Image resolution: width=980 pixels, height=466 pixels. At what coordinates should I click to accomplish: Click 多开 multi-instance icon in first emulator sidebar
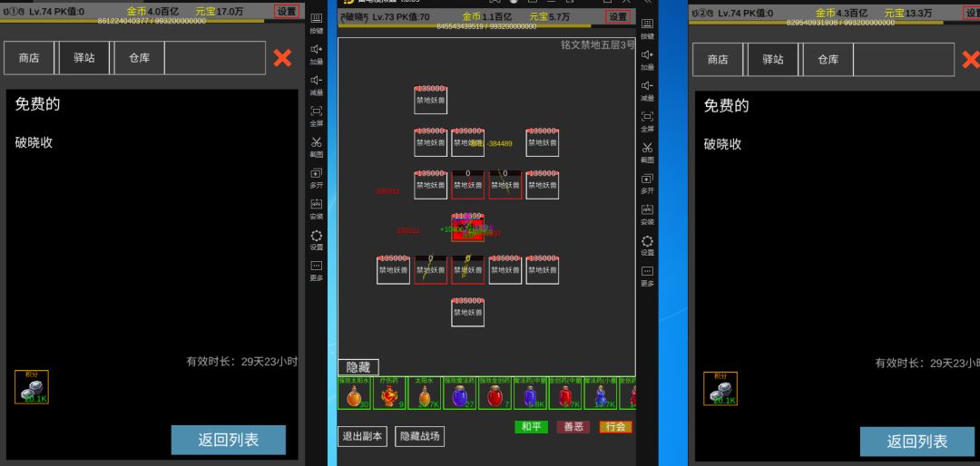coord(317,173)
